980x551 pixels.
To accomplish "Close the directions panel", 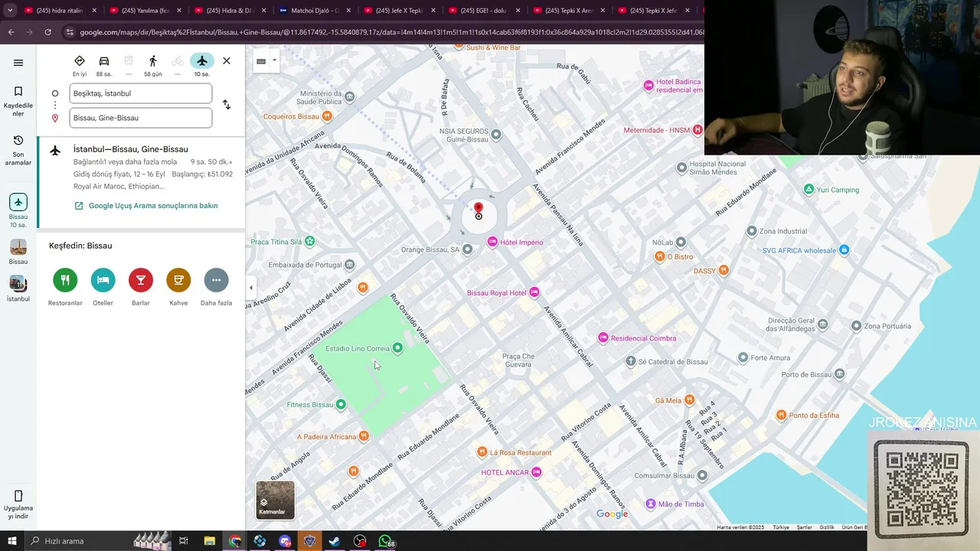I will pyautogui.click(x=227, y=60).
